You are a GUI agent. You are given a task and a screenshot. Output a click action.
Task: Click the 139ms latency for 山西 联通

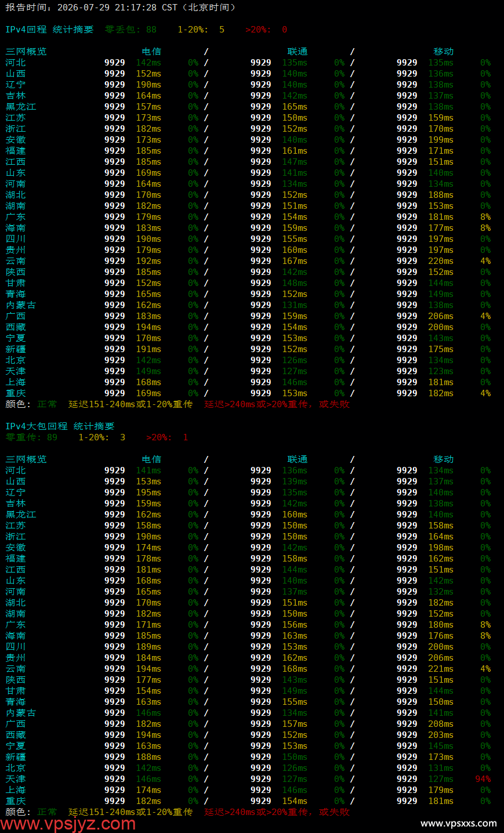pos(295,481)
